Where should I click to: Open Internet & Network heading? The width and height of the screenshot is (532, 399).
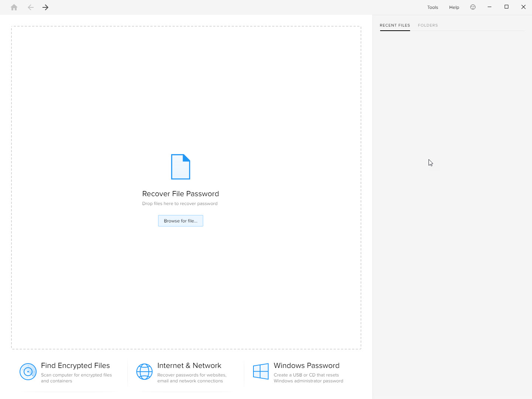189,365
